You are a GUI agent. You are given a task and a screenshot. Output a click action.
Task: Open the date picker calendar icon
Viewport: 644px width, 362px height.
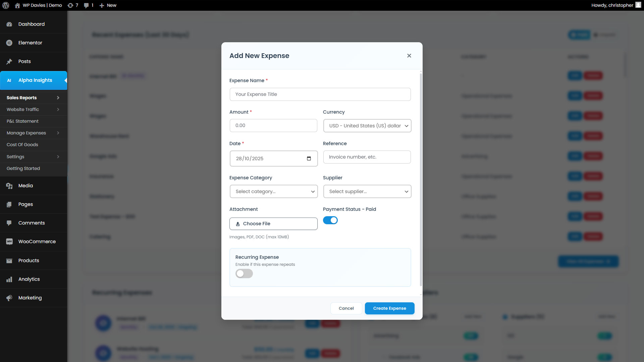coord(309,159)
